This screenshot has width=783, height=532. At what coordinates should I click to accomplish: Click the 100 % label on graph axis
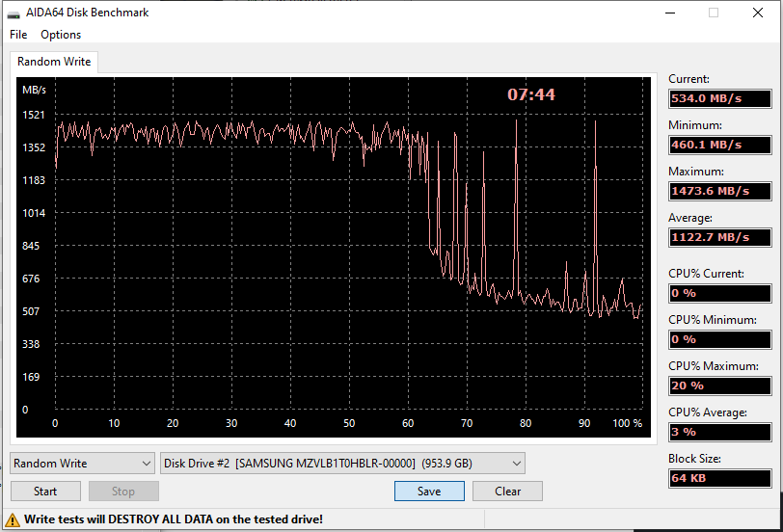pyautogui.click(x=628, y=423)
